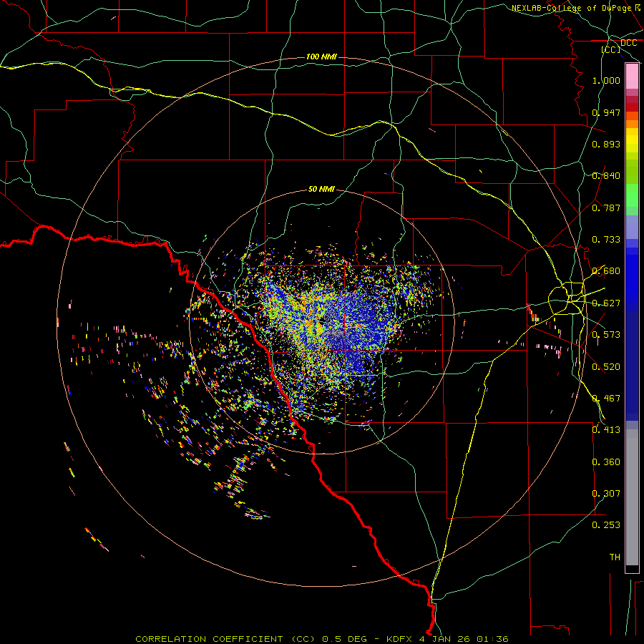The height and width of the screenshot is (644, 644).
Task: Select the 0.893 legend value
Action: click(x=606, y=144)
